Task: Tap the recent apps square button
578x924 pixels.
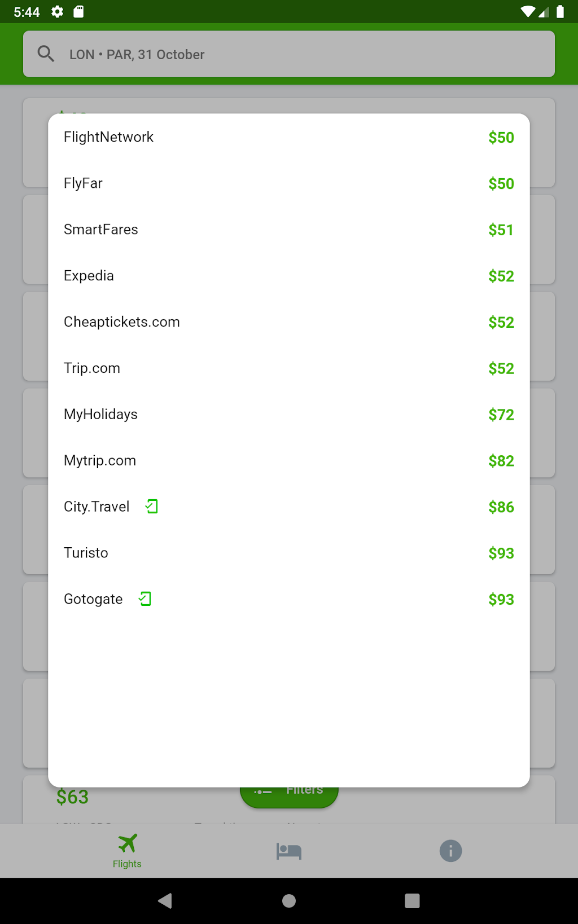Action: point(412,901)
